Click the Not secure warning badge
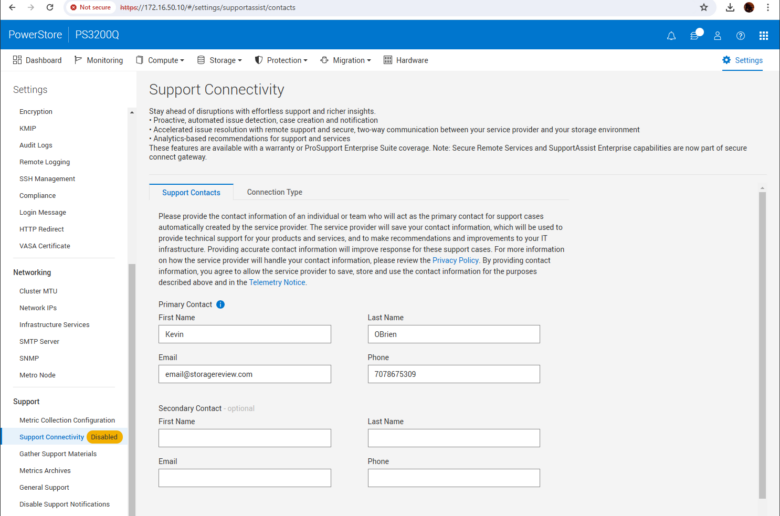The image size is (780, 516). click(91, 7)
